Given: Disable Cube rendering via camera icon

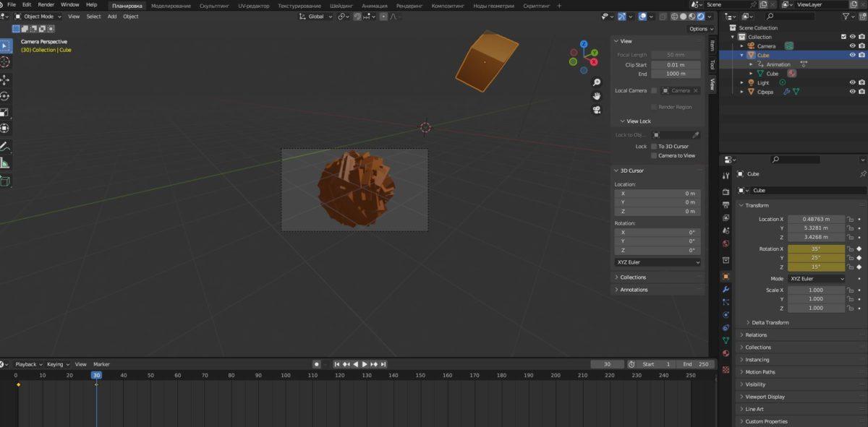Looking at the screenshot, I should coord(861,55).
